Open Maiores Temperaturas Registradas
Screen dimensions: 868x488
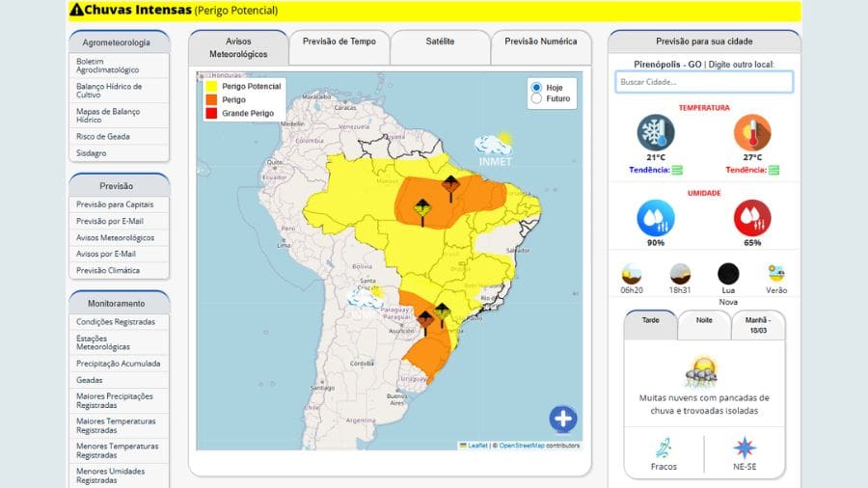pyautogui.click(x=119, y=425)
